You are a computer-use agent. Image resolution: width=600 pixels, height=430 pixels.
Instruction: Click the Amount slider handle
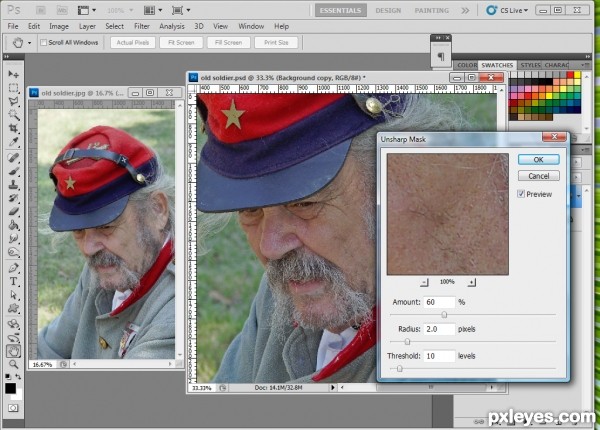pyautogui.click(x=444, y=314)
